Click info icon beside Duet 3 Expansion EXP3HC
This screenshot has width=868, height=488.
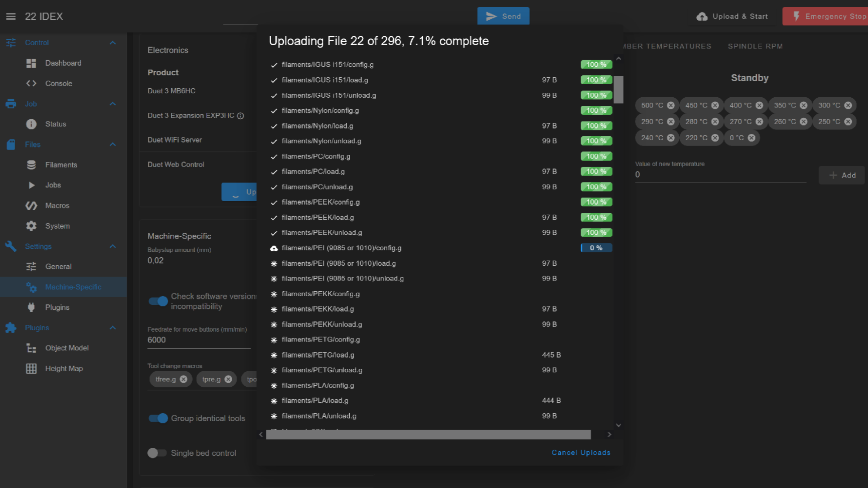click(240, 116)
